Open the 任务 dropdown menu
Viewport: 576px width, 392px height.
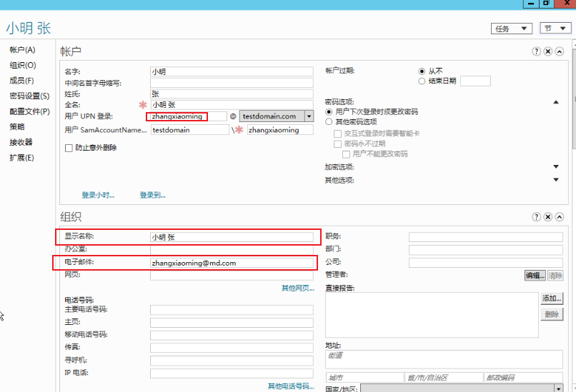(x=512, y=29)
